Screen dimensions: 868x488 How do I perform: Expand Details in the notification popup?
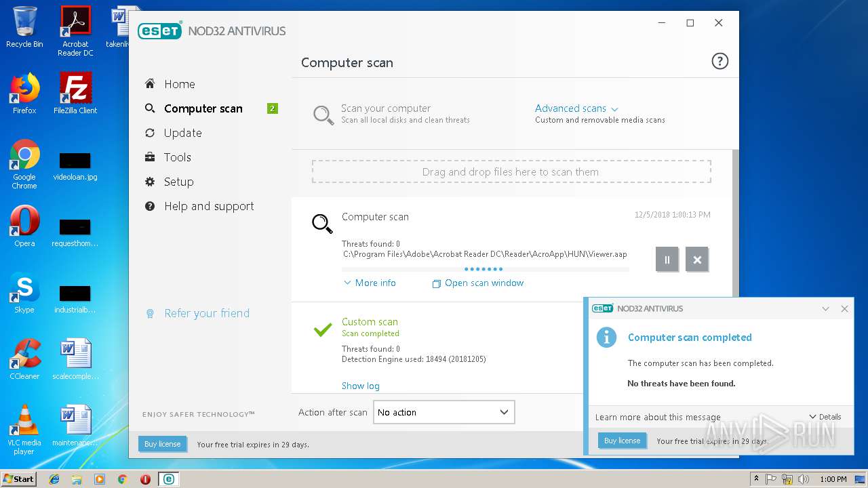coord(825,417)
